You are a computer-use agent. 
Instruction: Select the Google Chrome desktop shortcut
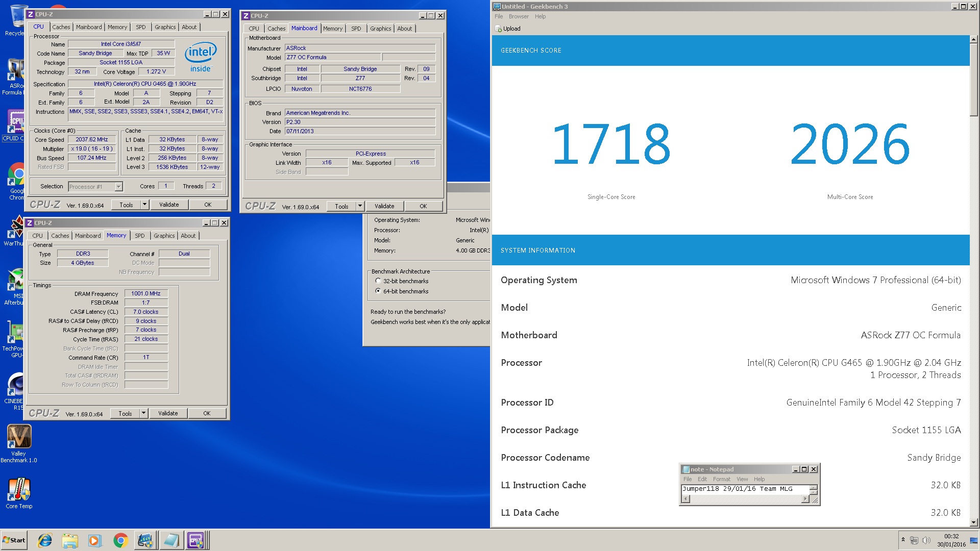tap(15, 181)
